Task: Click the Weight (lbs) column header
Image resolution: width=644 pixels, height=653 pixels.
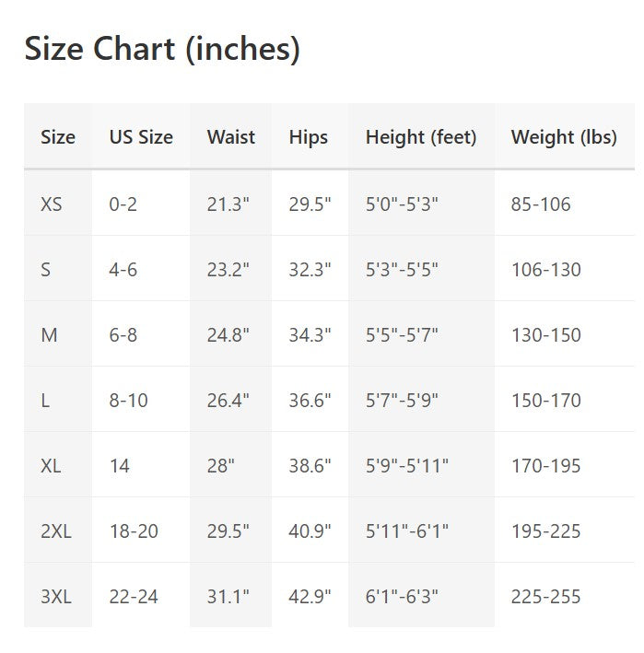Action: click(564, 137)
